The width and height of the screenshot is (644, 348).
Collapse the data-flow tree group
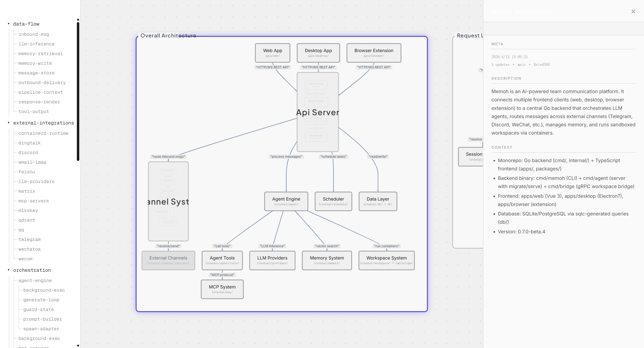click(8, 24)
